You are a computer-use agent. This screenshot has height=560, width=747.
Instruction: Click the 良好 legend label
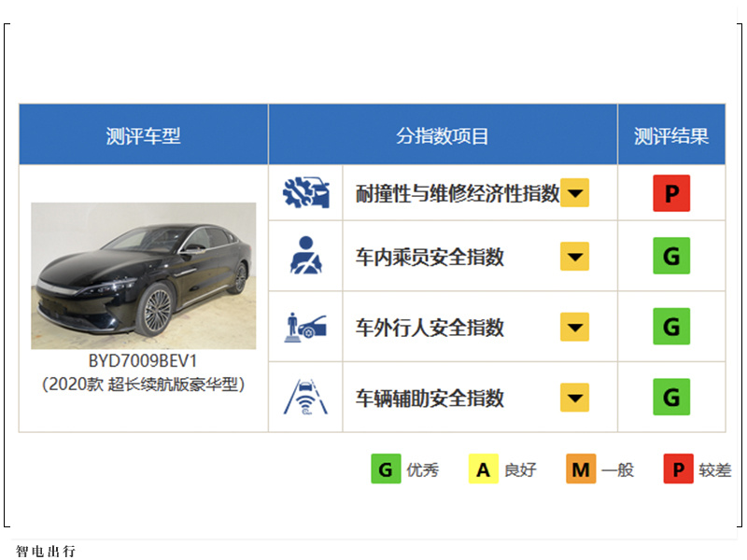tap(520, 470)
